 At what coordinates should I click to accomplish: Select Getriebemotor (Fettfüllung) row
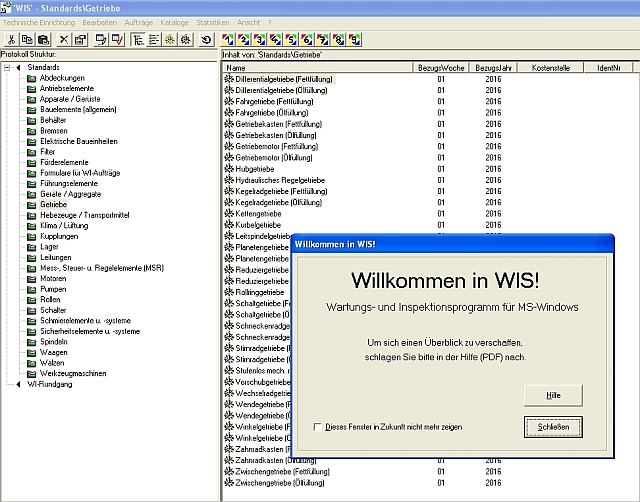click(x=276, y=146)
